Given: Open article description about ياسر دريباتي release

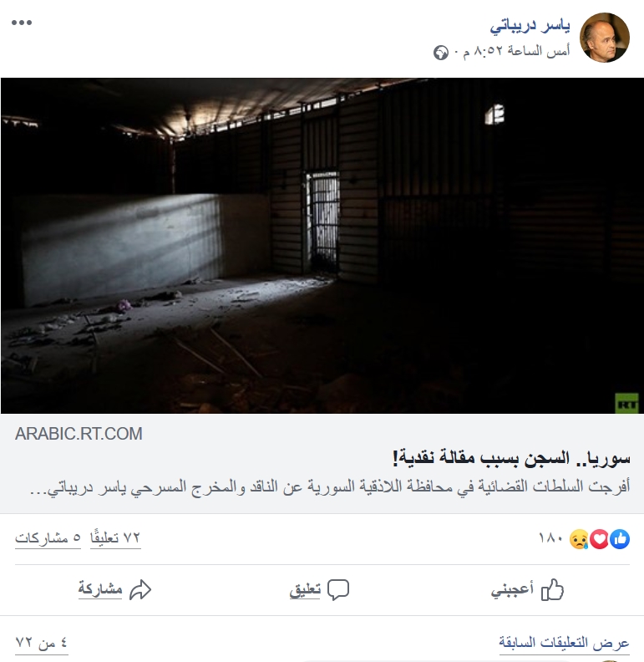Looking at the screenshot, I should (x=330, y=487).
